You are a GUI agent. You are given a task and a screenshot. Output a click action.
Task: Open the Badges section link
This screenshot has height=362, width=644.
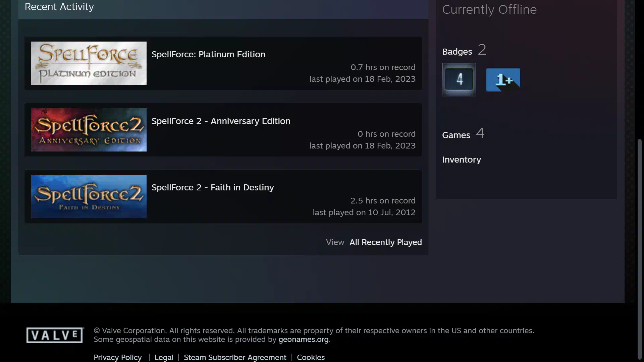(457, 52)
